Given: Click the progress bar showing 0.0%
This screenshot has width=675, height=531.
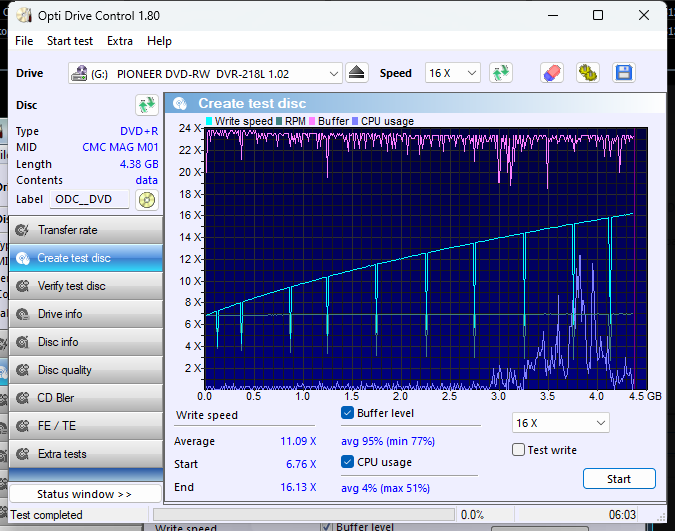Looking at the screenshot, I should [304, 515].
